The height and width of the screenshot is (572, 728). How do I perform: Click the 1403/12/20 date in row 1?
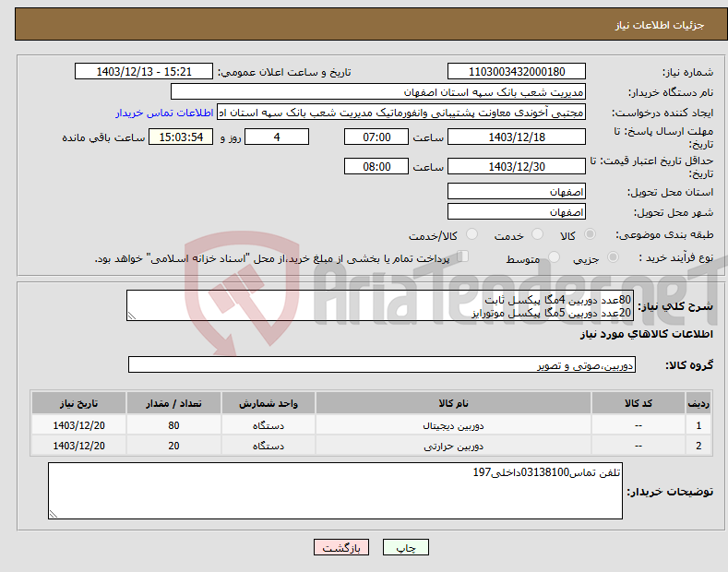click(x=79, y=425)
